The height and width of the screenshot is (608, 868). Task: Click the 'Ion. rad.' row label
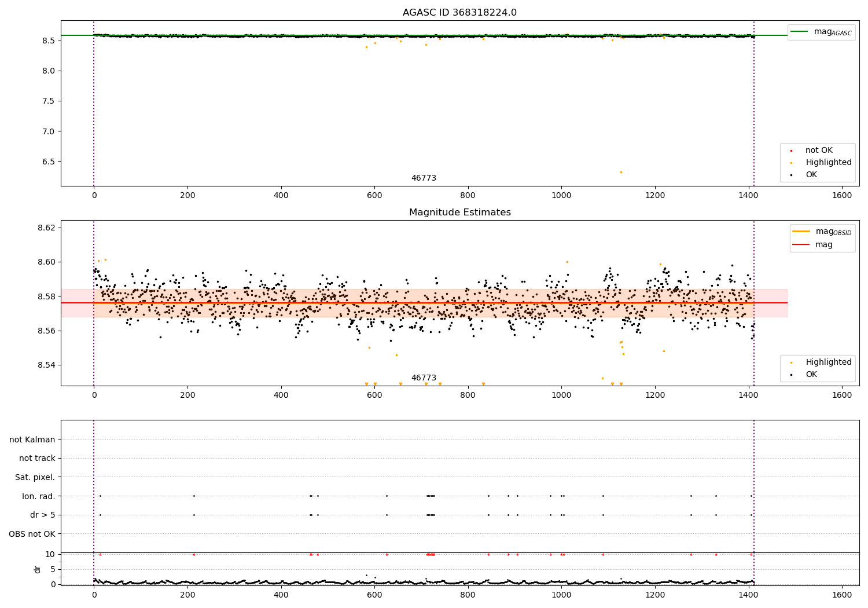click(39, 496)
